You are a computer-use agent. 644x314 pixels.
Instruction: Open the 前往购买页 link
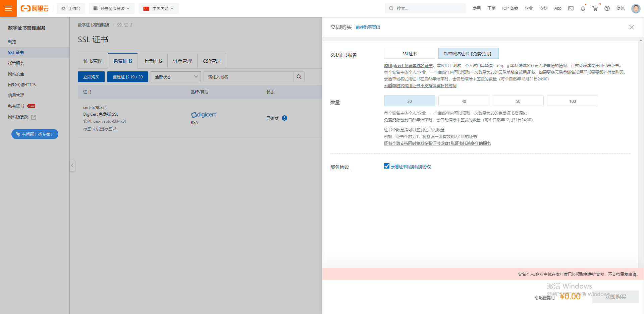[368, 27]
